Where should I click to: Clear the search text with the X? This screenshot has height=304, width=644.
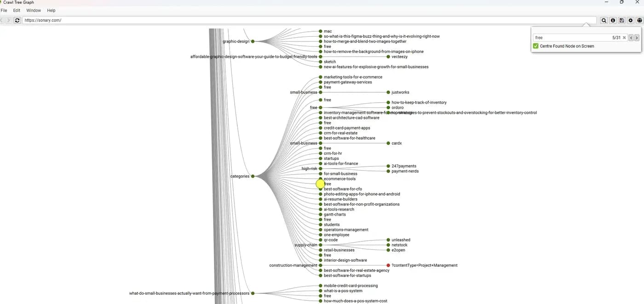click(x=624, y=38)
